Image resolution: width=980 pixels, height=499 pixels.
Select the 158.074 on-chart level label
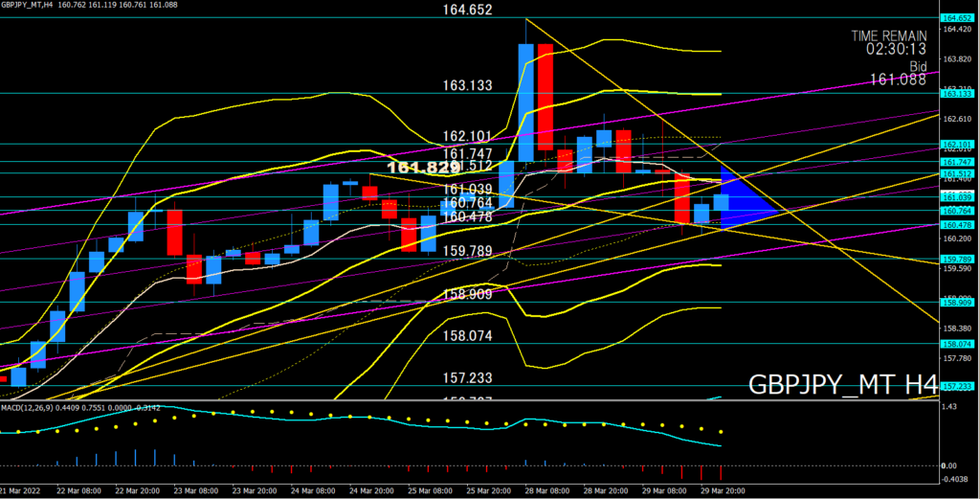467,336
